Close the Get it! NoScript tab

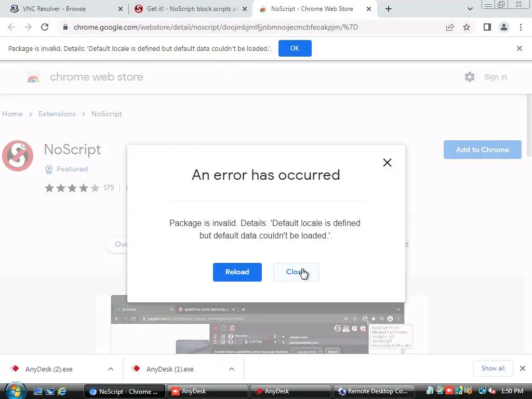(x=245, y=9)
